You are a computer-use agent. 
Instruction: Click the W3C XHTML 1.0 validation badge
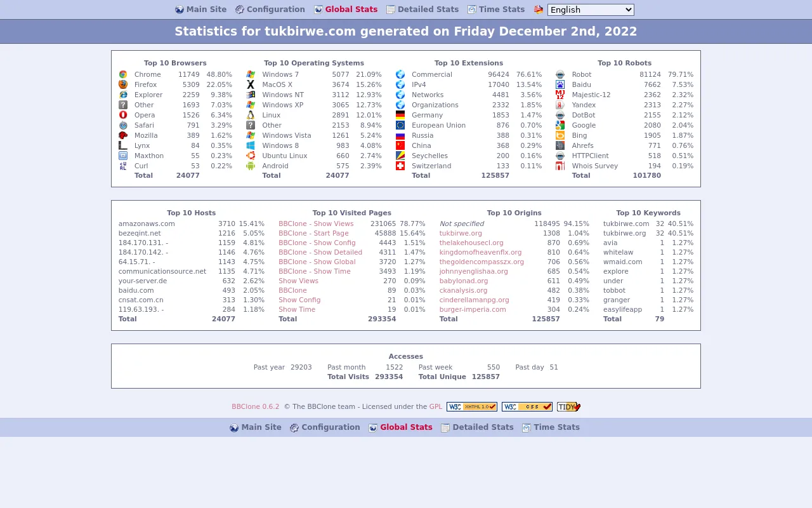(472, 407)
